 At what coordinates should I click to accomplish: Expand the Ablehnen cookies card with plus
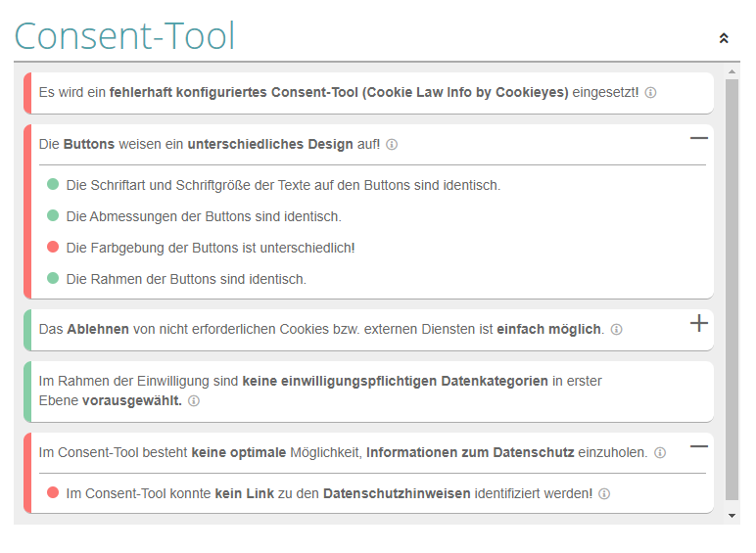698,324
